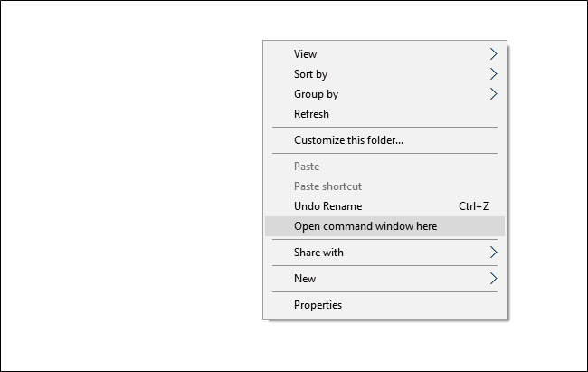Refresh the folder from the context menu
The width and height of the screenshot is (588, 372).
(x=384, y=114)
